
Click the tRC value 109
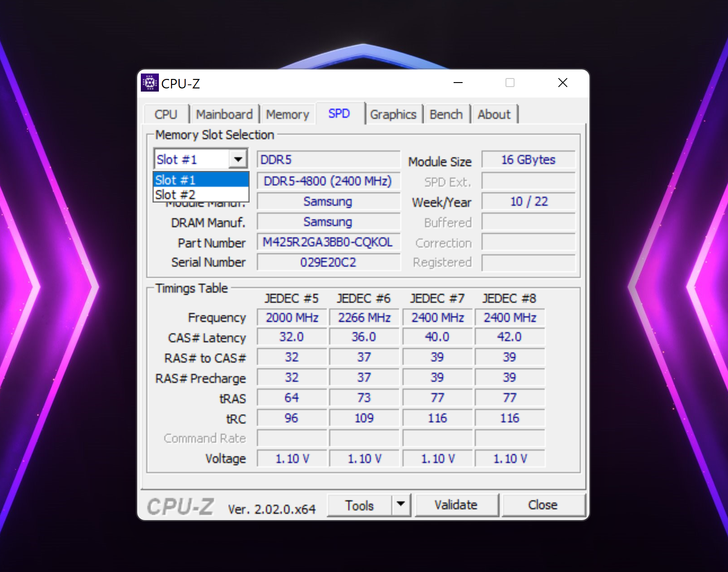[x=364, y=418]
